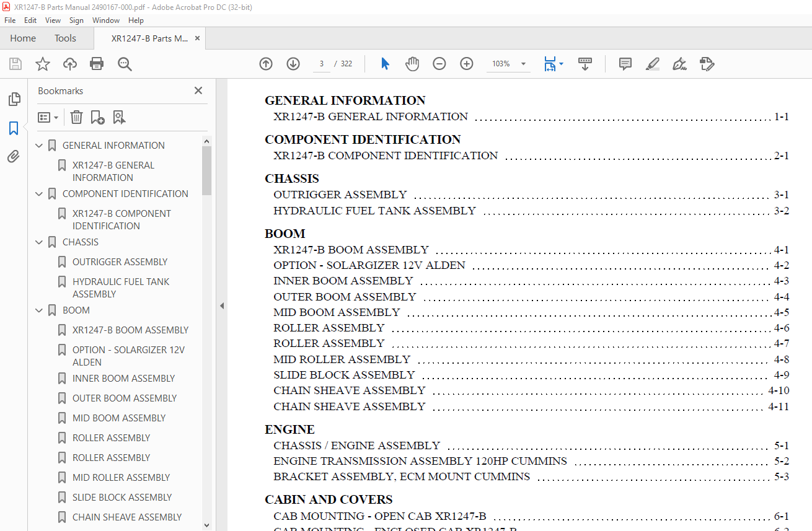812x531 pixels.
Task: Add a comment sticky note
Action: 625,64
